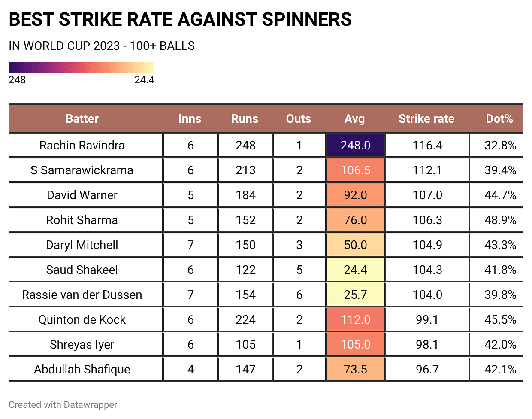The image size is (532, 419).
Task: Click the Runs column header
Action: [x=245, y=119]
